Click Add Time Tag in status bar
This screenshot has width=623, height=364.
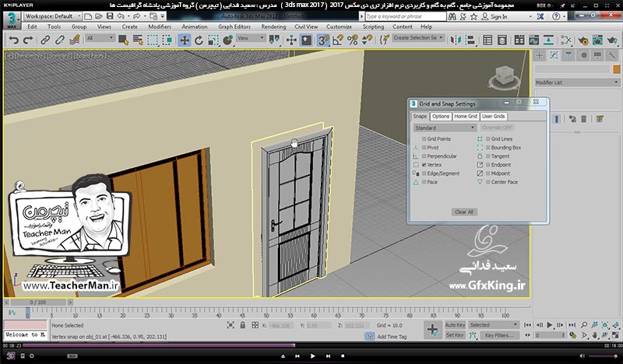tap(392, 337)
